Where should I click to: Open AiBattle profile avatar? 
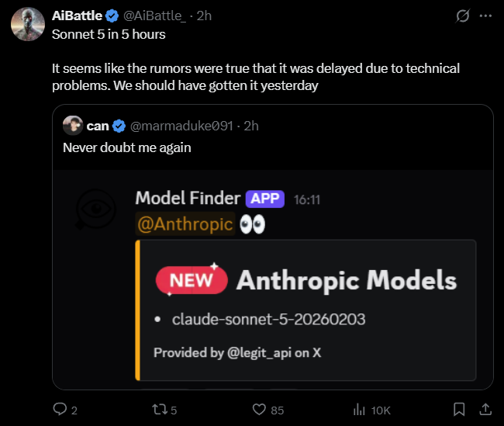(26, 23)
